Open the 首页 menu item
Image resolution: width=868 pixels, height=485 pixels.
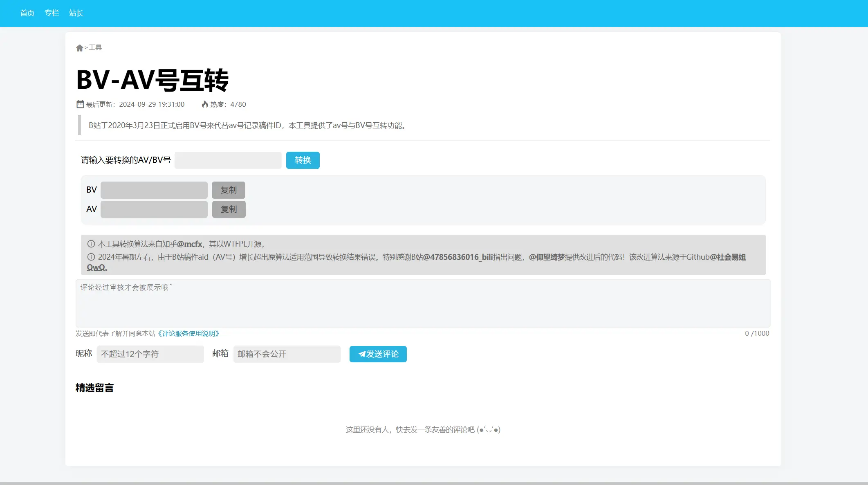click(x=27, y=13)
